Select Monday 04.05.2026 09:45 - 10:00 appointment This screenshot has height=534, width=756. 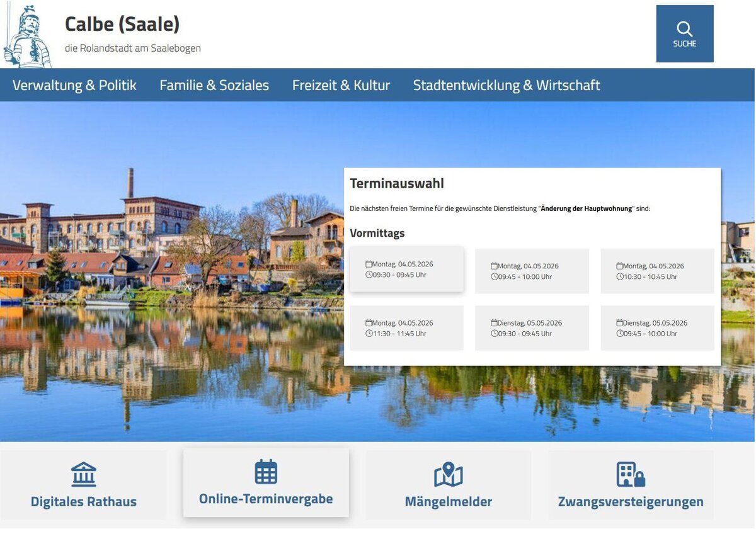point(532,271)
